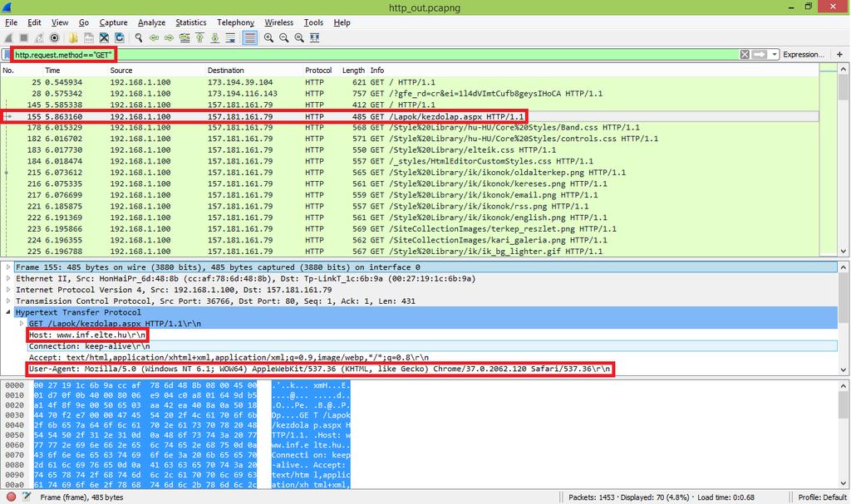Sort packets by the Length column header
851x504 pixels.
coord(353,71)
